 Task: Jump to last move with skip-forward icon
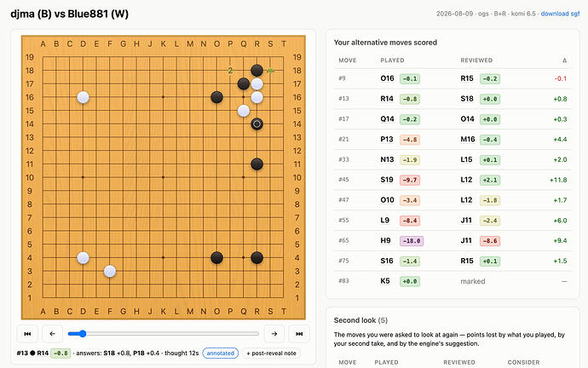pyautogui.click(x=299, y=334)
